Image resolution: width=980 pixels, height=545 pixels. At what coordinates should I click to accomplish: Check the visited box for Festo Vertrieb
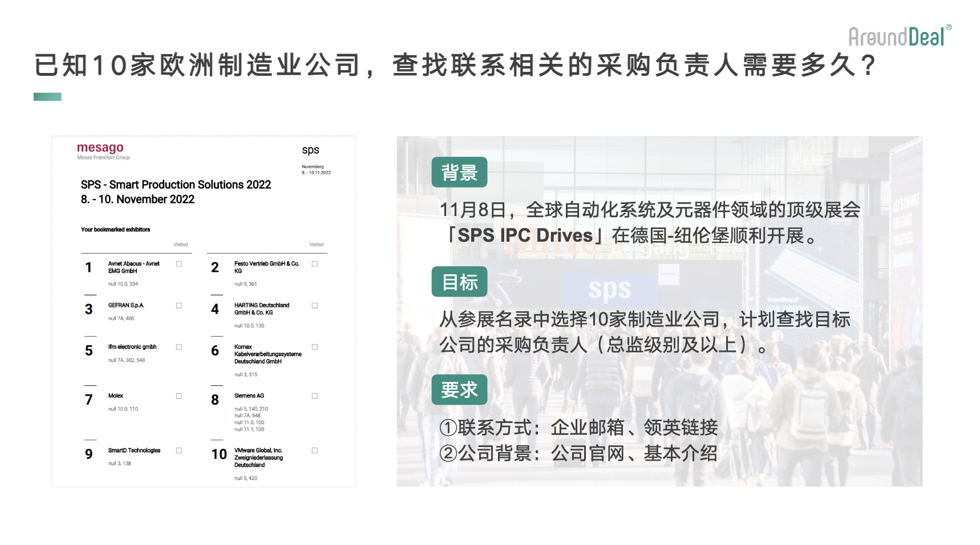pos(315,264)
